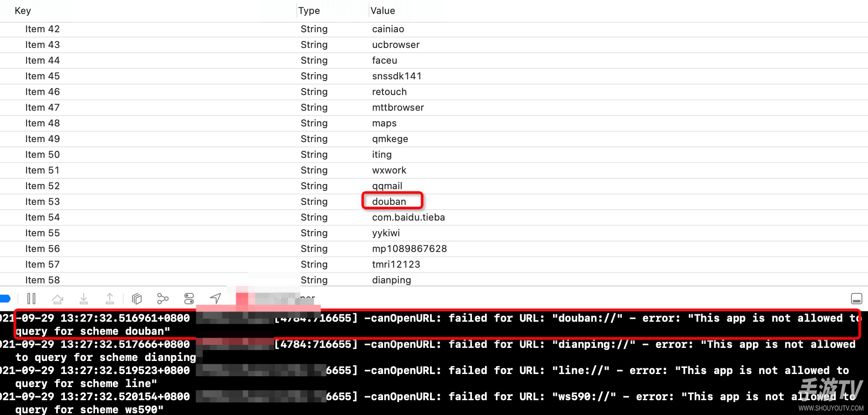Viewport: 868px width, 415px height.
Task: Click the Step Out debug icon
Action: pyautogui.click(x=110, y=299)
